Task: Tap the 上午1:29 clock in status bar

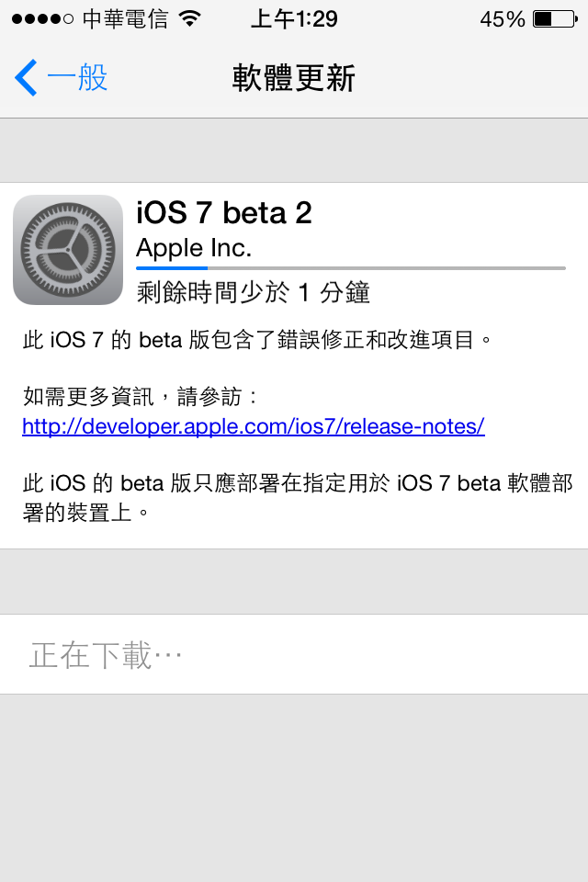Action: (294, 19)
